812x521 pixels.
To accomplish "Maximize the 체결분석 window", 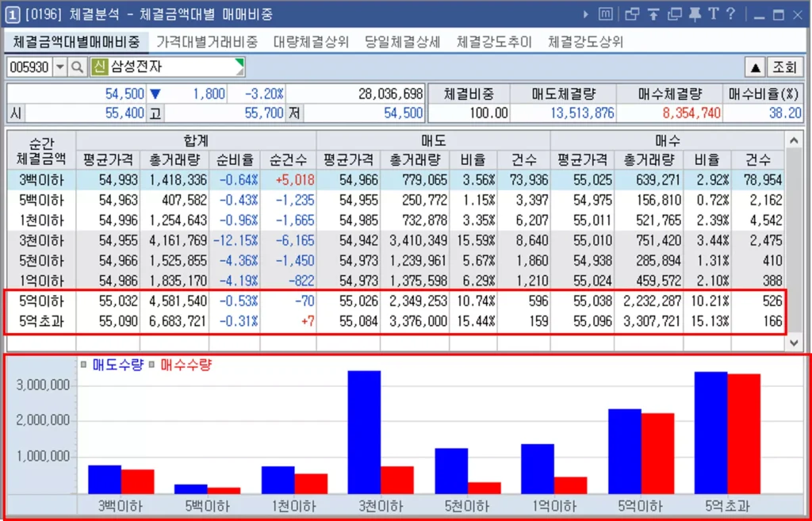I will [x=779, y=14].
